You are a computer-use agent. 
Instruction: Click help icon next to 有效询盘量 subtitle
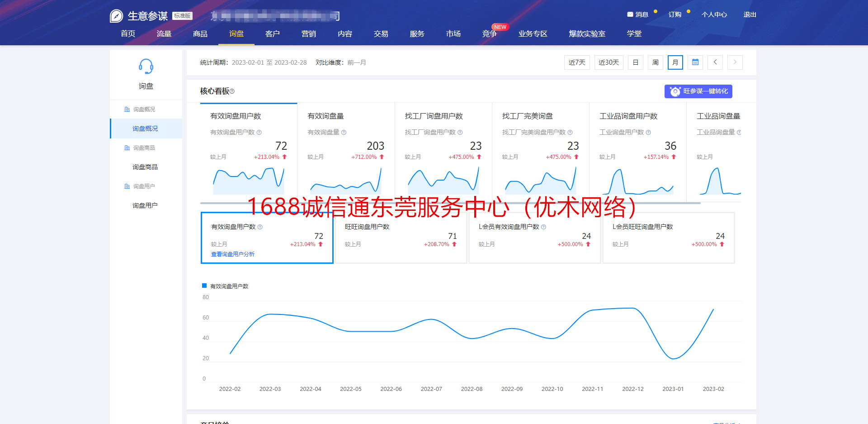344,133
